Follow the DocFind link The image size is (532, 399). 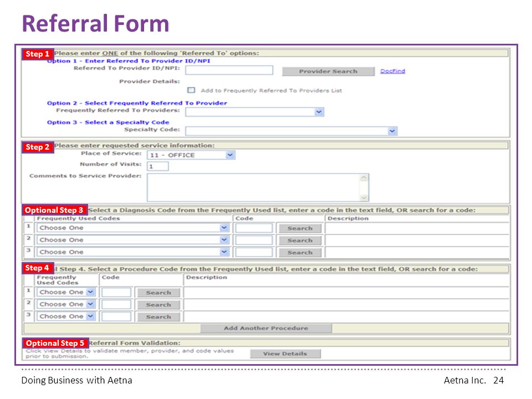pyautogui.click(x=392, y=71)
